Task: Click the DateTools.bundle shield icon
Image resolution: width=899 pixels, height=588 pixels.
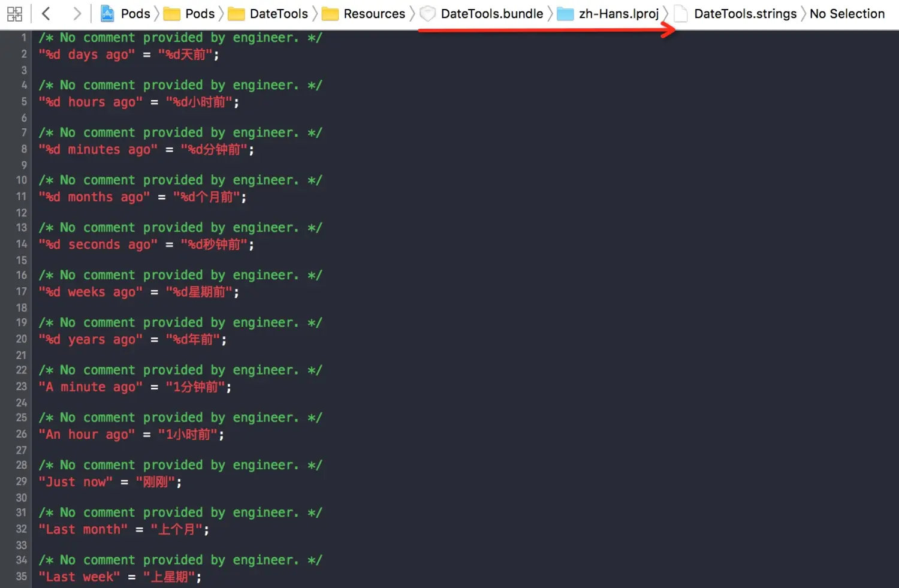Action: (427, 14)
